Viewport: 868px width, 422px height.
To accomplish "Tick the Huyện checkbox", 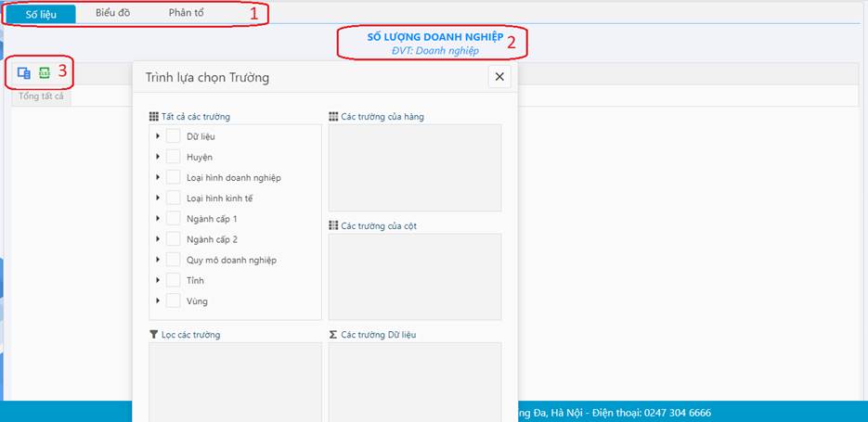I will [x=174, y=157].
